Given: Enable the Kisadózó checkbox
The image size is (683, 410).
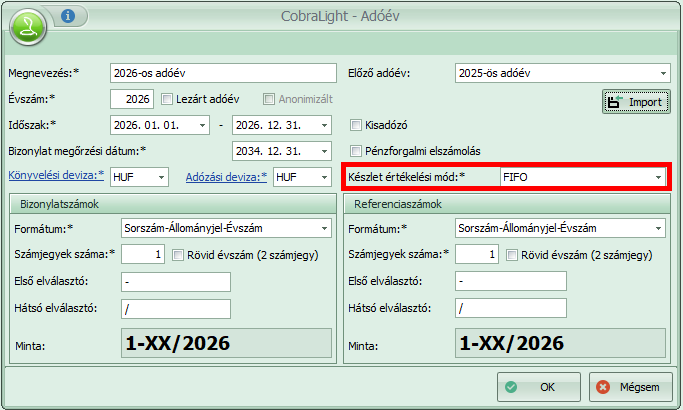Looking at the screenshot, I should tap(356, 126).
